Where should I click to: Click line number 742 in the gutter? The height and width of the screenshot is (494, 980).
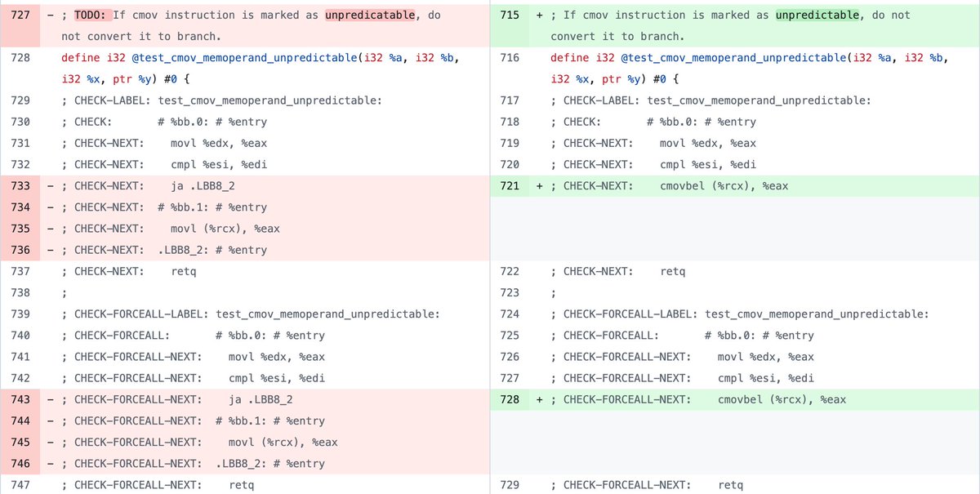tap(20, 378)
